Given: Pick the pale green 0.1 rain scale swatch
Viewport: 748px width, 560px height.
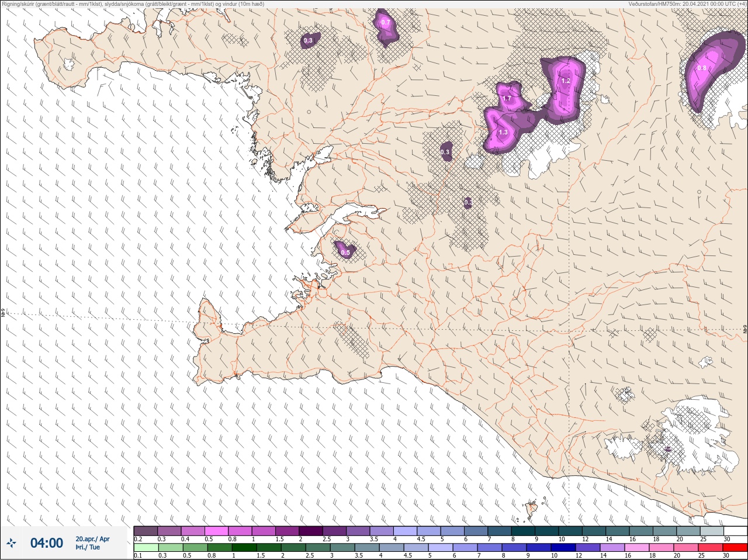Looking at the screenshot, I should tap(146, 548).
